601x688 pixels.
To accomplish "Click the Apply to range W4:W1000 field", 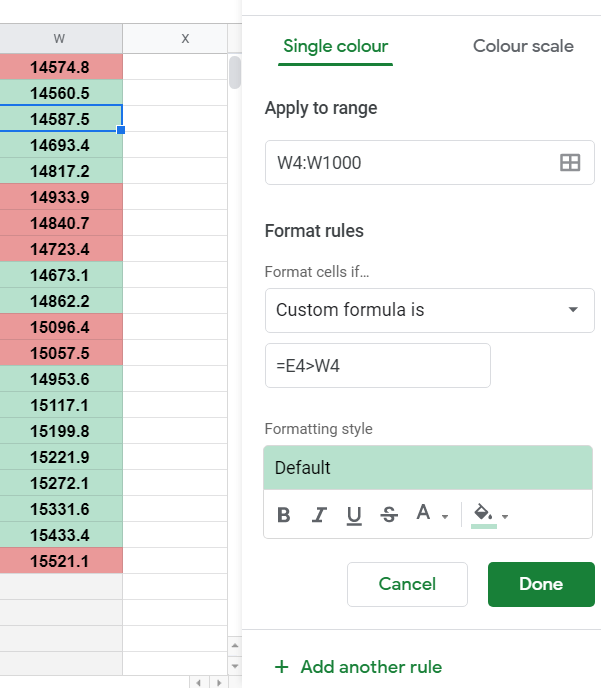I will pyautogui.click(x=410, y=163).
